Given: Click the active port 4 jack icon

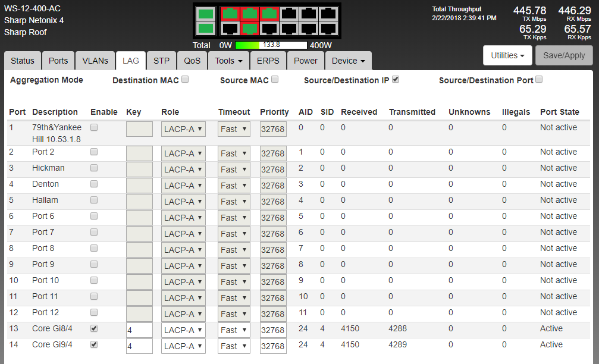Looking at the screenshot, I should pos(250,28).
